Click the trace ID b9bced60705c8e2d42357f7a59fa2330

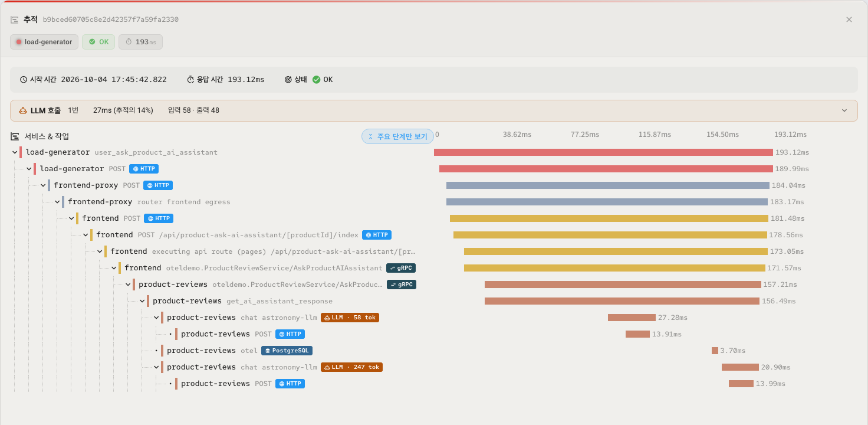point(111,19)
